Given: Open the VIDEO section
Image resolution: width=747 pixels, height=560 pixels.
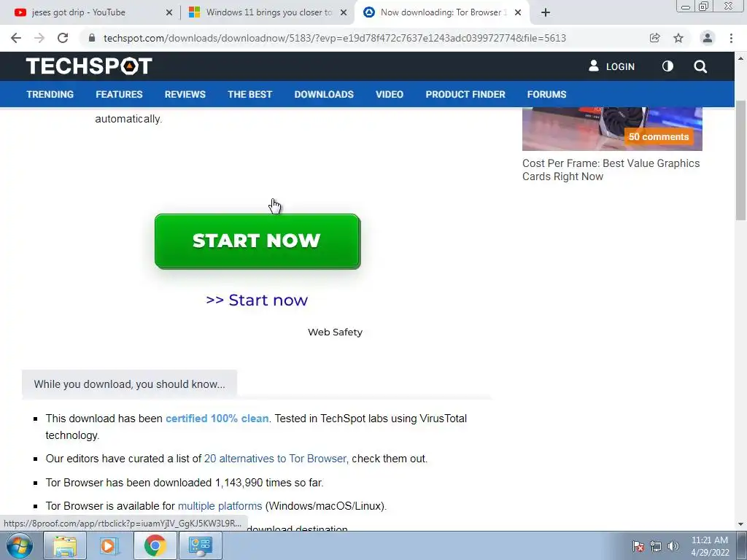Looking at the screenshot, I should (x=390, y=94).
